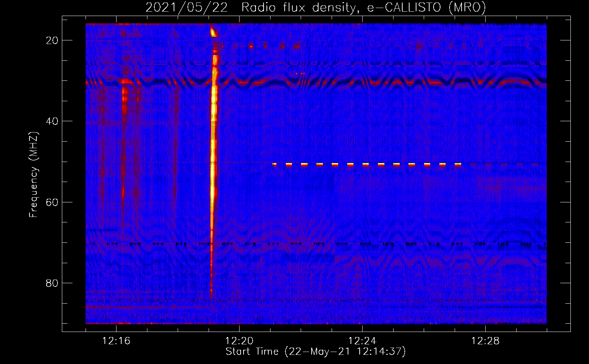589x364 pixels.
Task: Click the 12:24 time tick label
Action: [362, 341]
